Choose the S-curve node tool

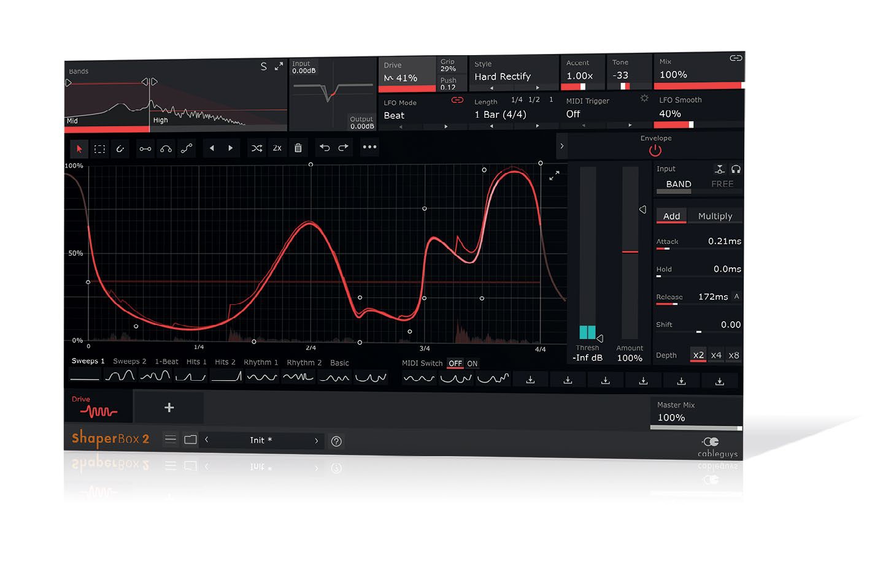(187, 148)
